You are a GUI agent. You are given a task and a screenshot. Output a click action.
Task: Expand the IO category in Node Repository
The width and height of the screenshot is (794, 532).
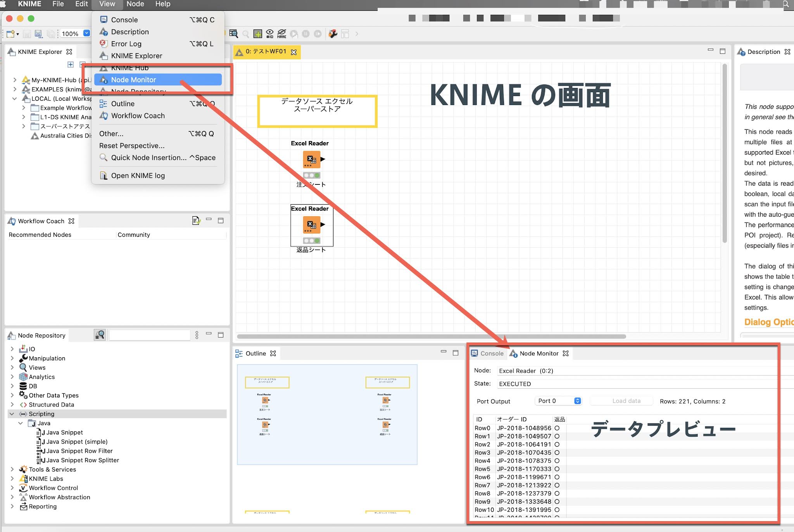(x=12, y=349)
